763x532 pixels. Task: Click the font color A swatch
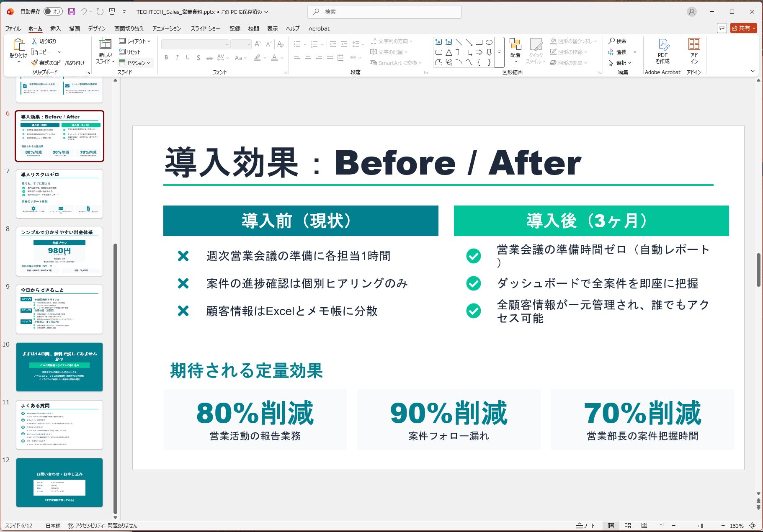[x=274, y=58]
